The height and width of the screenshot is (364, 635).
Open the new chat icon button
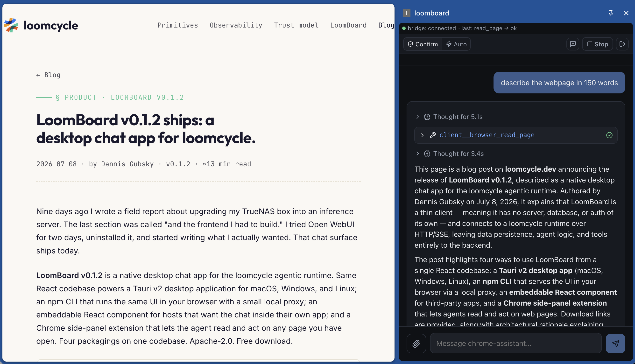coord(573,44)
